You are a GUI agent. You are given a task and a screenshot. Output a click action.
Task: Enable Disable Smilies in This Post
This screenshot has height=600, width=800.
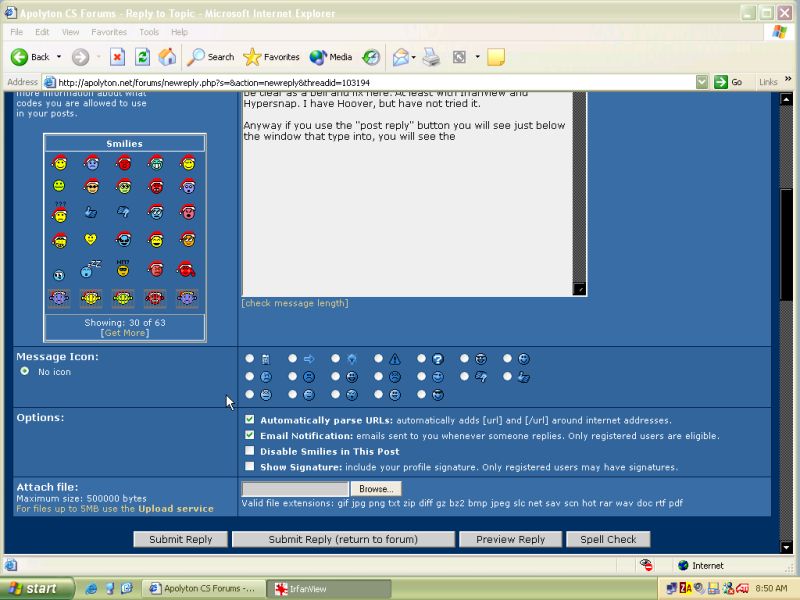pos(250,451)
